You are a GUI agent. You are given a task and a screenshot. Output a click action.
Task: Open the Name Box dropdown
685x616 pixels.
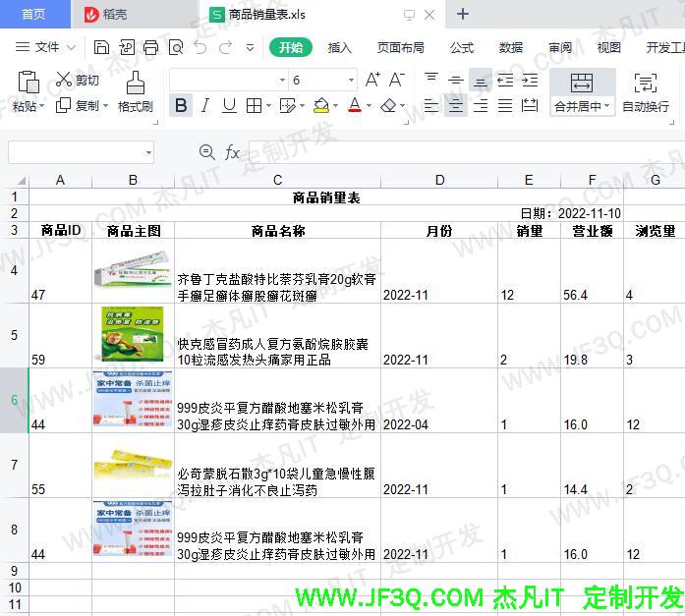pyautogui.click(x=148, y=152)
